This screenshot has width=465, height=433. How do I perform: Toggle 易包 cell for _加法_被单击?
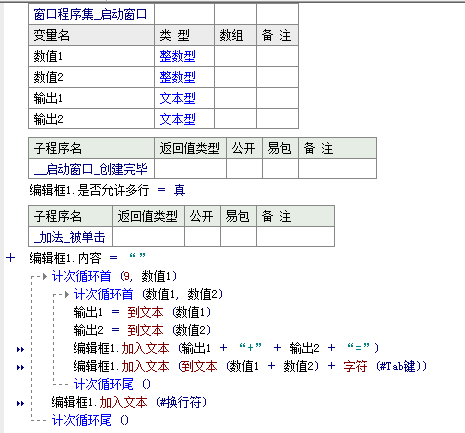pyautogui.click(x=238, y=237)
